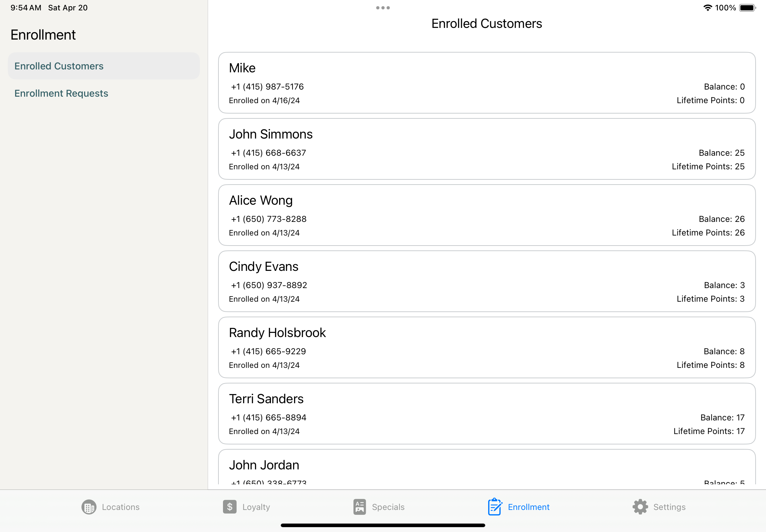Tap the battery indicator icon
Screen dimensions: 766x532
point(747,8)
